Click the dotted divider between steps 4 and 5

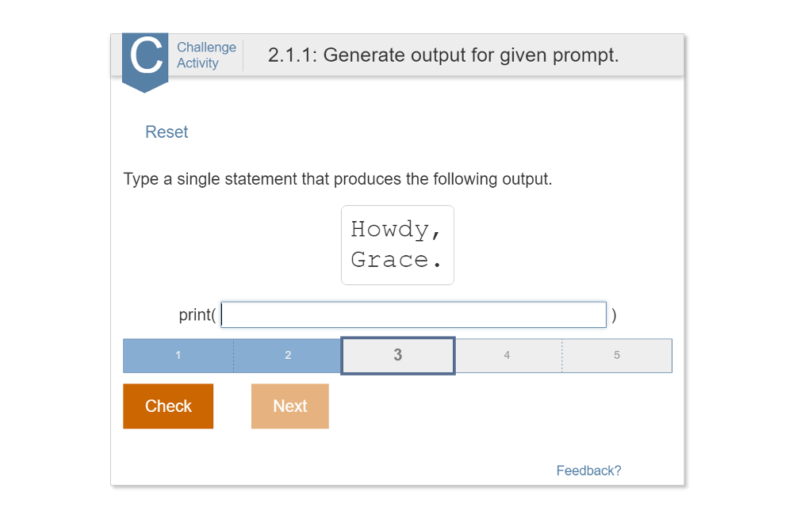(x=562, y=355)
